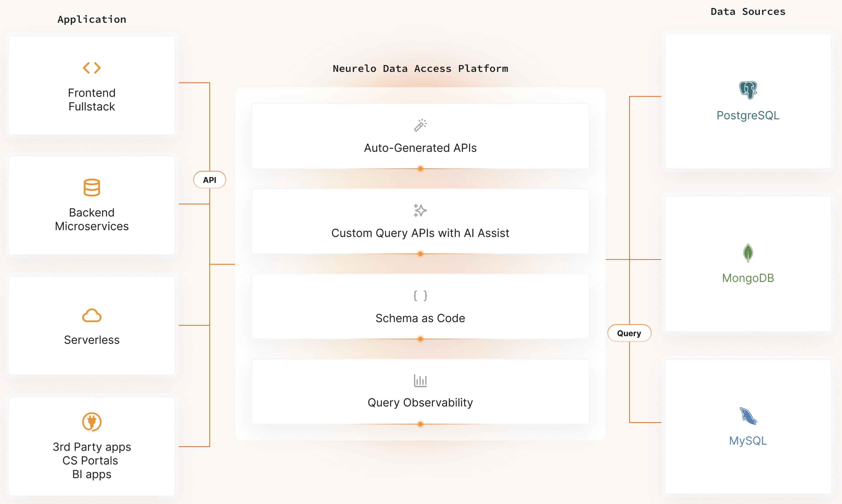Click the MySQL dolphin logo
842x504 pixels.
click(x=748, y=416)
